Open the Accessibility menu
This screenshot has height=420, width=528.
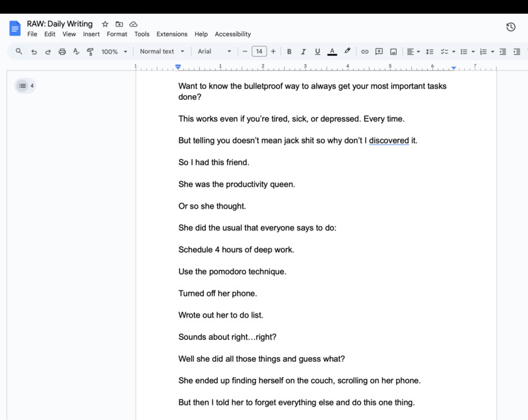click(233, 34)
